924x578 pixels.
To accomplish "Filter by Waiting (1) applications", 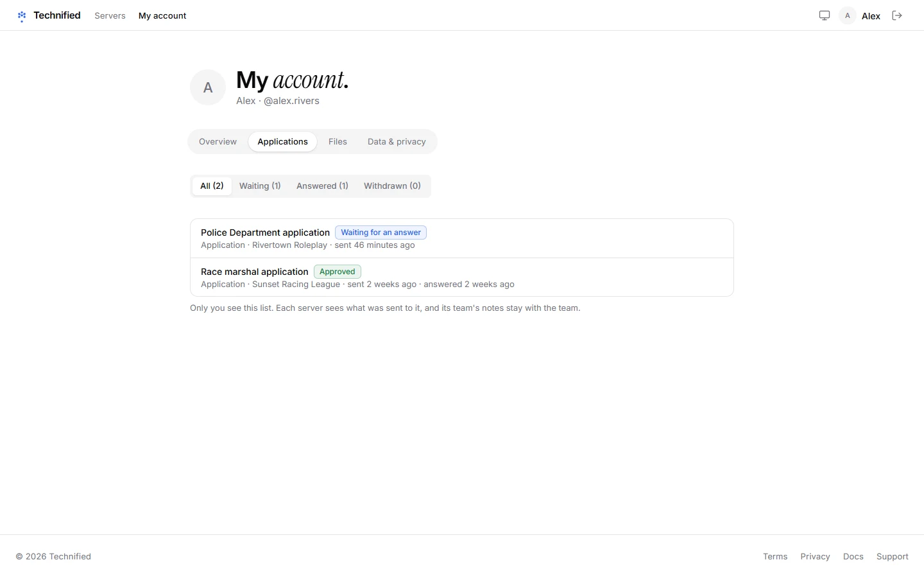I will click(260, 186).
